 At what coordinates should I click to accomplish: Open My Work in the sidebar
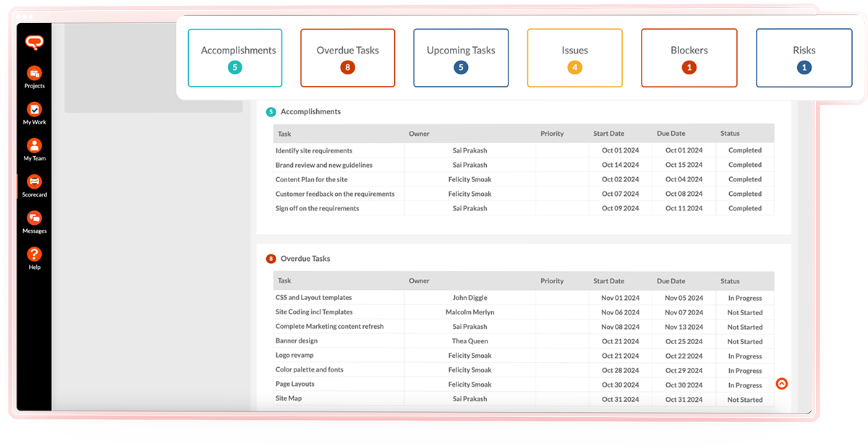(x=34, y=113)
